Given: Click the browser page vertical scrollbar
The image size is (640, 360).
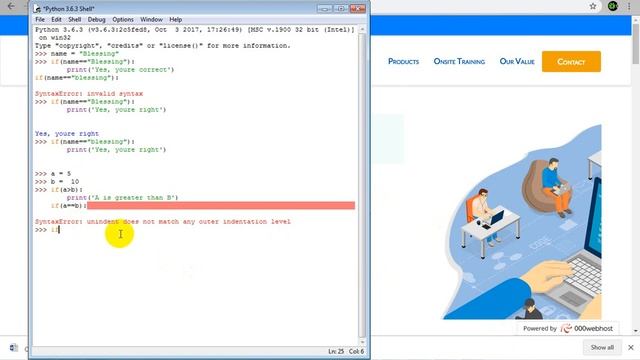Looking at the screenshot, I should tap(636, 44).
